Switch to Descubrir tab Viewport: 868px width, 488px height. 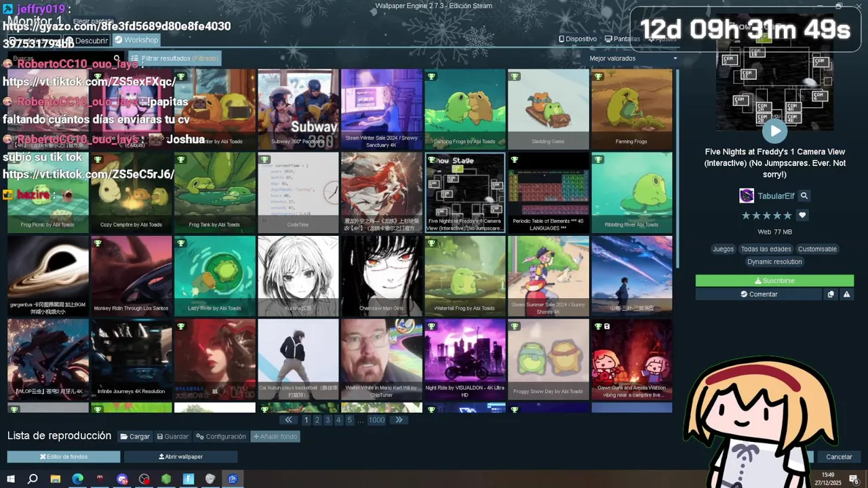click(x=87, y=41)
